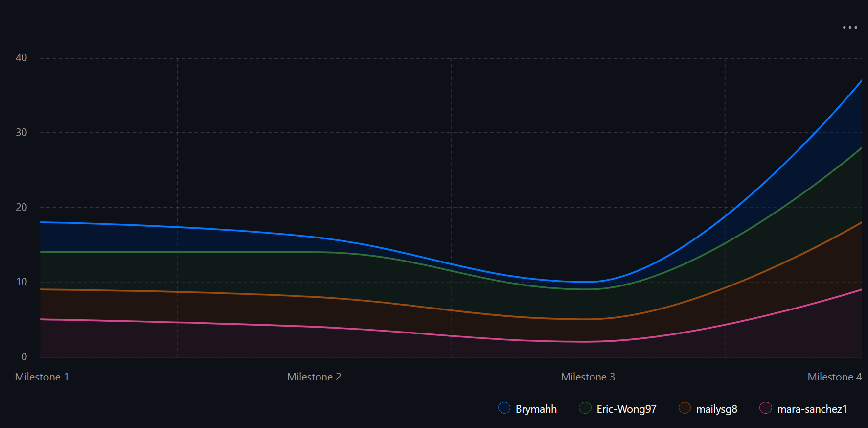The width and height of the screenshot is (868, 428).
Task: Select the mara-sanchez1 legend name text
Action: 812,409
